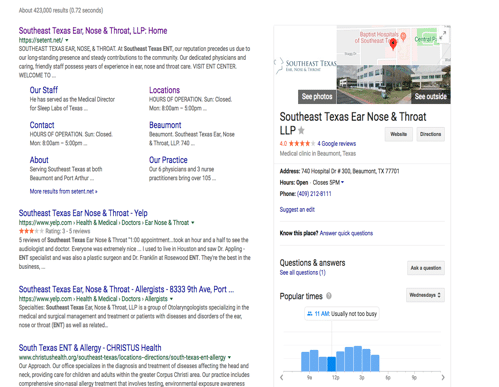The width and height of the screenshot is (499, 387).
Task: Open the Beaumont sitelink
Action: point(165,125)
